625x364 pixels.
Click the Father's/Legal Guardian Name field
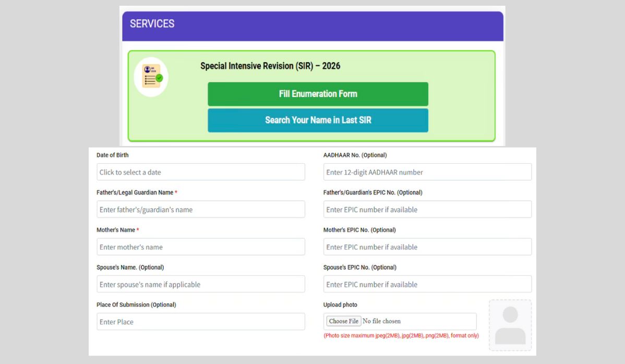[x=201, y=210]
